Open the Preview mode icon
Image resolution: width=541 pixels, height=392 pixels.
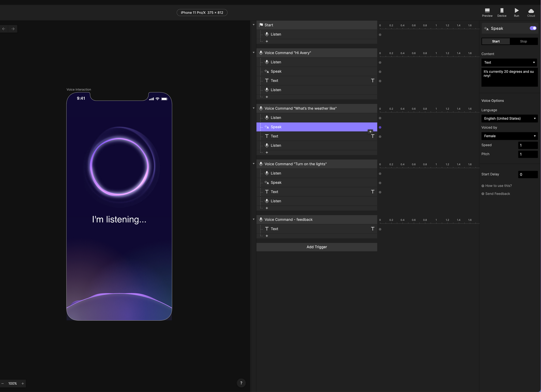(487, 11)
